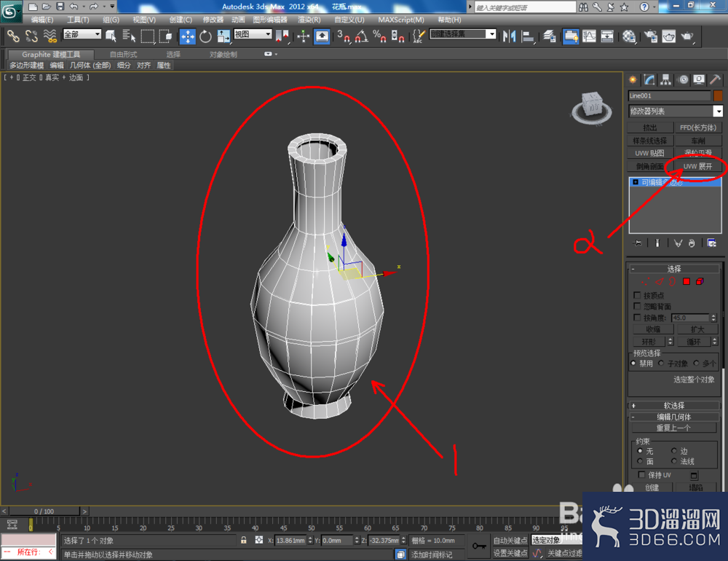Click the 车削 modifier button

[698, 141]
